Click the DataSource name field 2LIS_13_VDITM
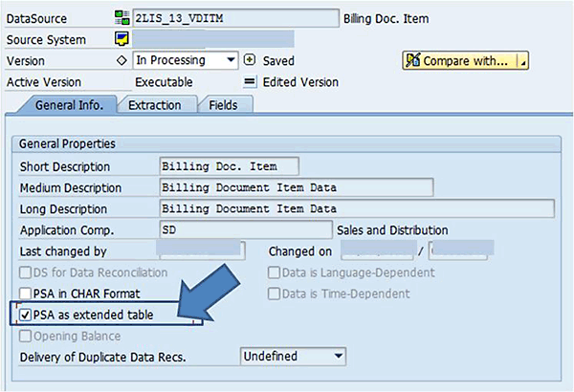This screenshot has height=392, width=574. pyautogui.click(x=235, y=18)
